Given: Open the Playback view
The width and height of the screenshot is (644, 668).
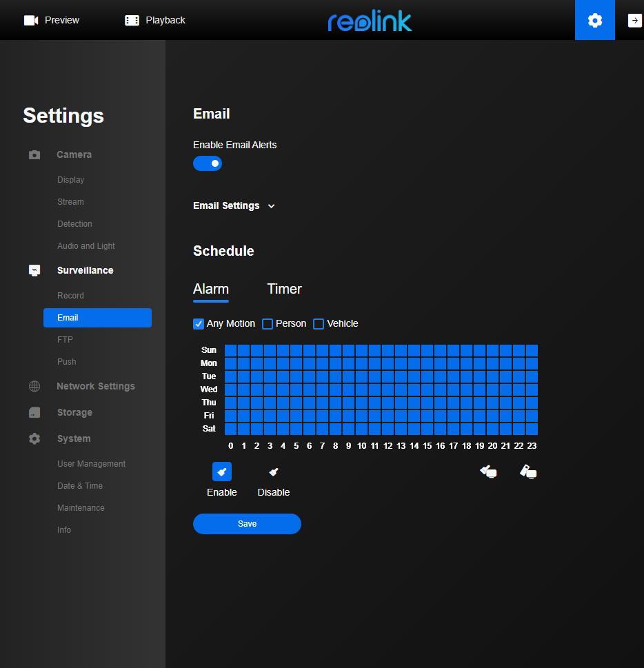Looking at the screenshot, I should 155,20.
